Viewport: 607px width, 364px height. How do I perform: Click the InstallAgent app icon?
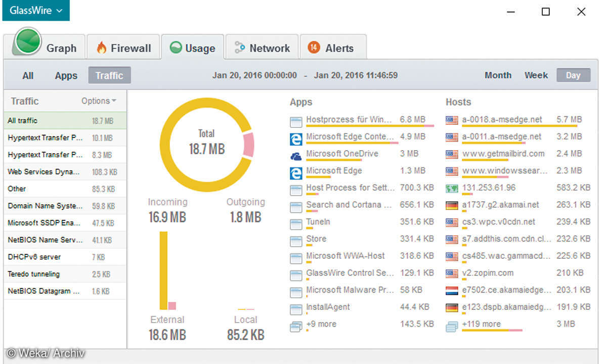(296, 309)
